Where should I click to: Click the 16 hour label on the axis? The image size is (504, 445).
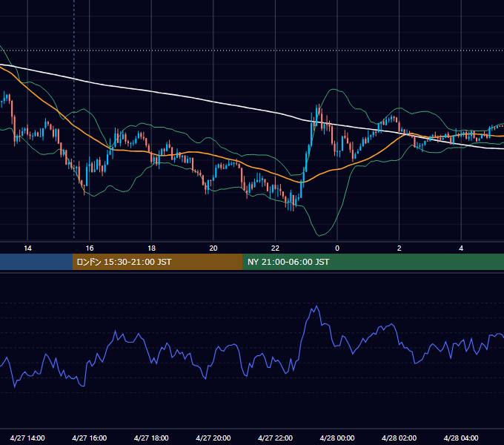point(90,248)
